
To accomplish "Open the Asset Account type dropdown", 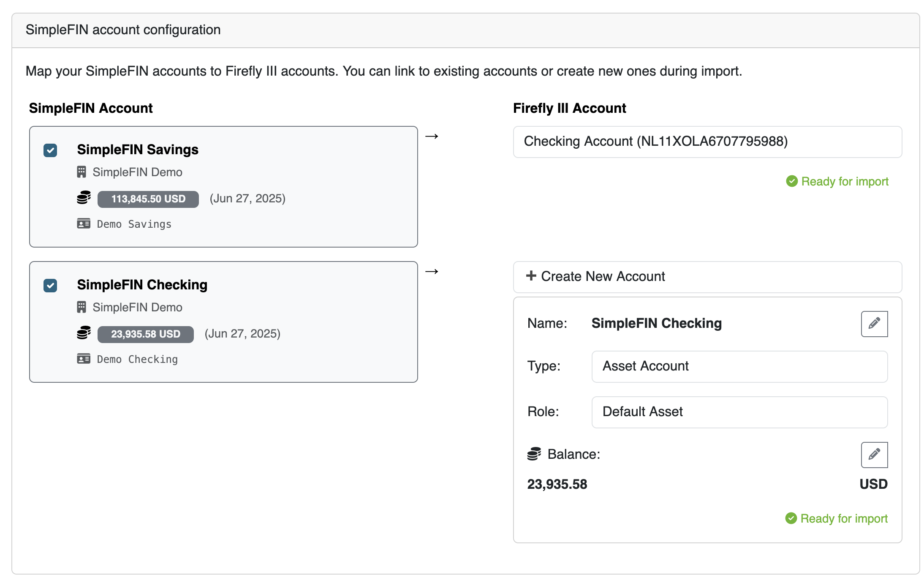I will (x=739, y=366).
